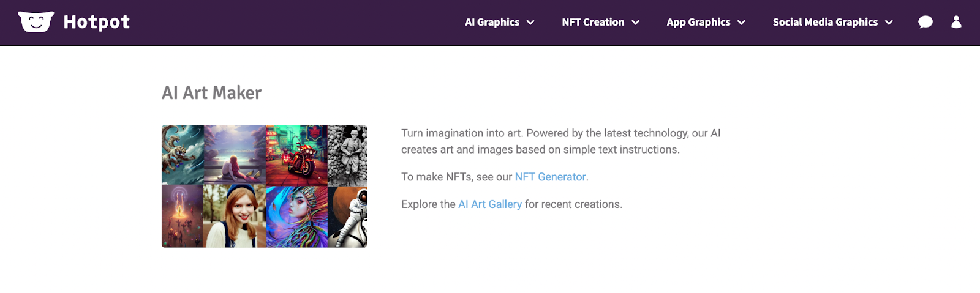The image size is (980, 293).
Task: Click the colorful blue-haired face artwork
Action: pos(296,217)
